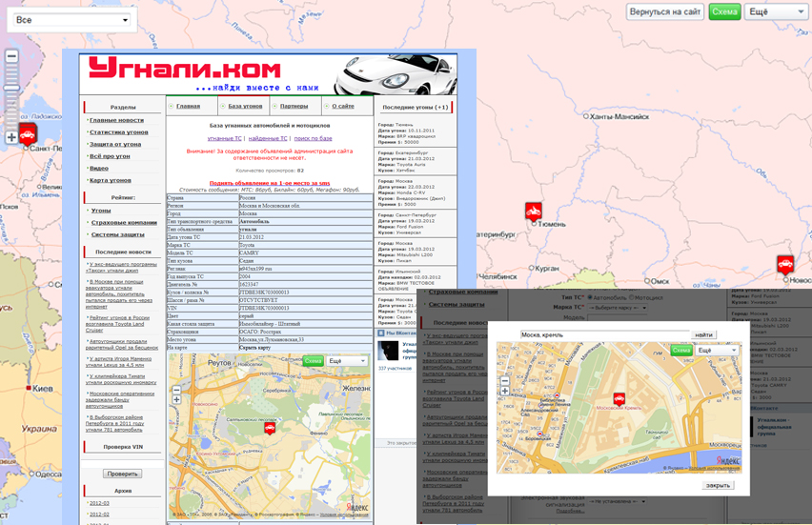812x525 pixels.
Task: Click the white sports car header image
Action: [396, 75]
